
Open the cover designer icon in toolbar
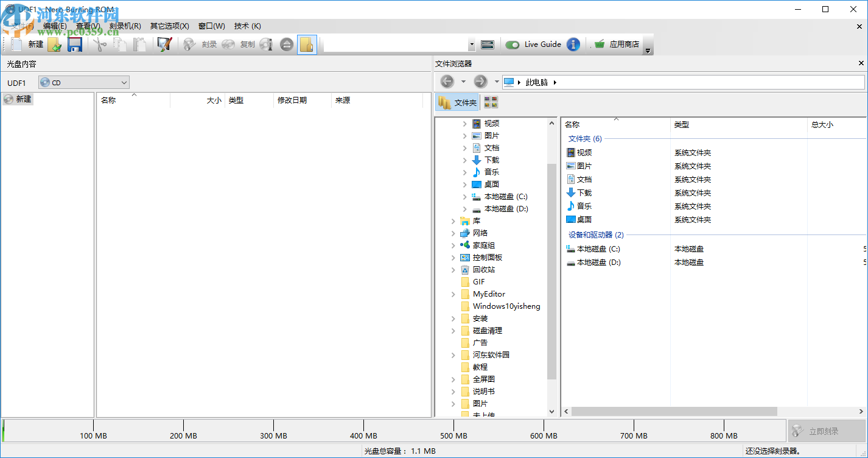(164, 44)
